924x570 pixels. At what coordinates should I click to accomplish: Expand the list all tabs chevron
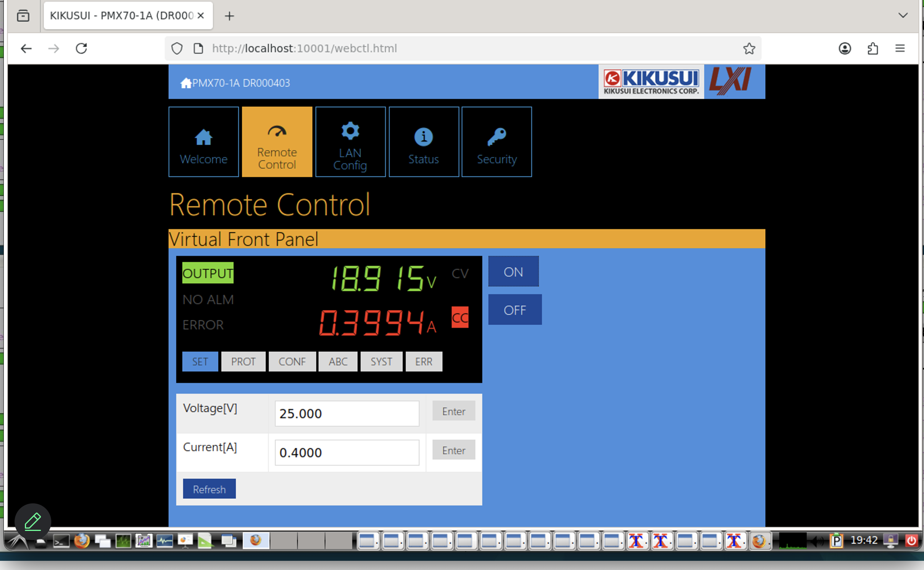pos(903,15)
